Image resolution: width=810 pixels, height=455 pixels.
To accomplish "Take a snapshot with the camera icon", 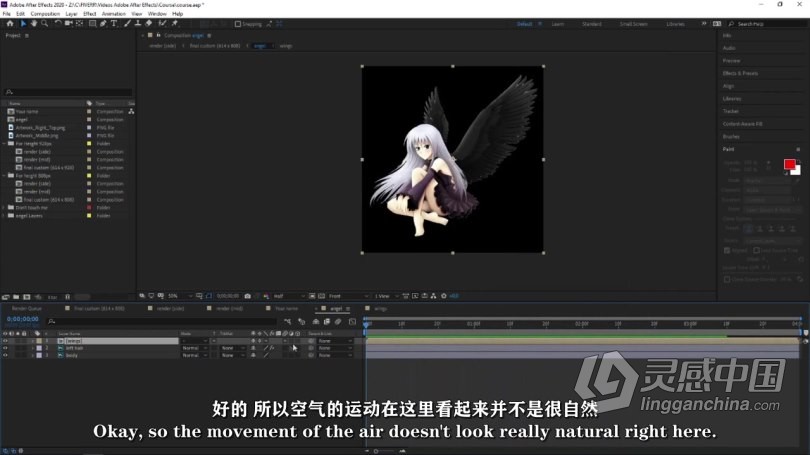I will pos(247,296).
